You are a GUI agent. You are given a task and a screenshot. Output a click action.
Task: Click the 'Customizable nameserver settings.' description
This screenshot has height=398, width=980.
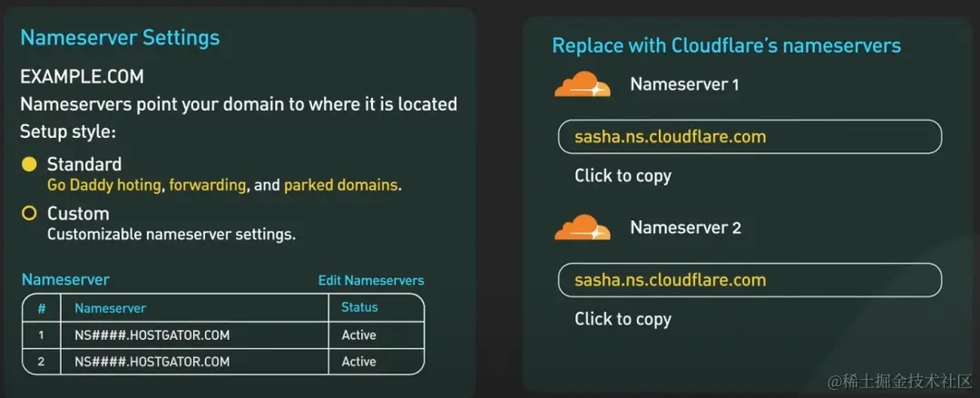click(171, 235)
